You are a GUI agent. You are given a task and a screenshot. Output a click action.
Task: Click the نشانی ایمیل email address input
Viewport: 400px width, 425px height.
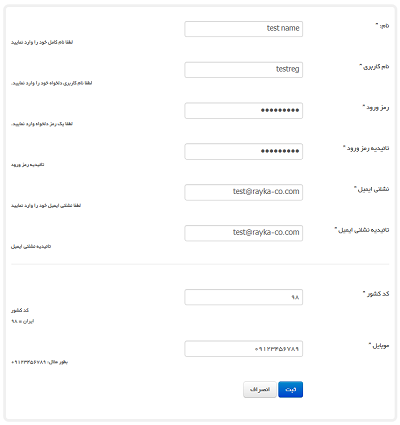[x=244, y=192]
